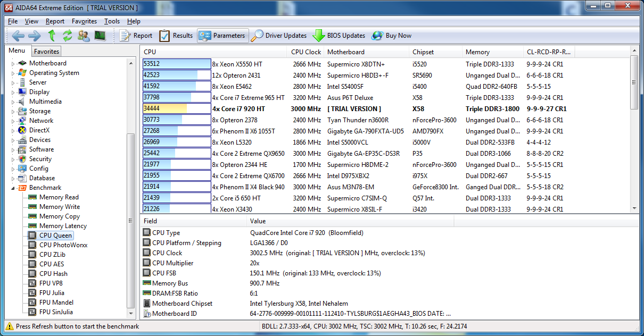
Task: Select the FPU VP8 benchmark
Action: pyautogui.click(x=51, y=283)
